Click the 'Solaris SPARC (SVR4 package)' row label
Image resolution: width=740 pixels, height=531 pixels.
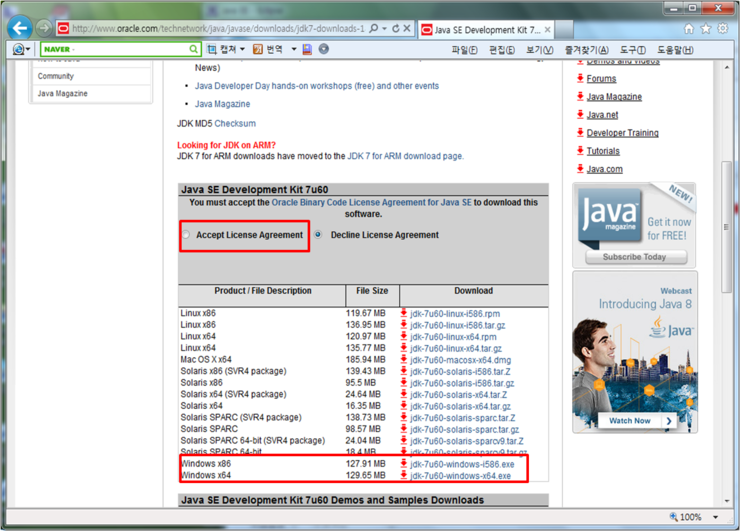[241, 417]
